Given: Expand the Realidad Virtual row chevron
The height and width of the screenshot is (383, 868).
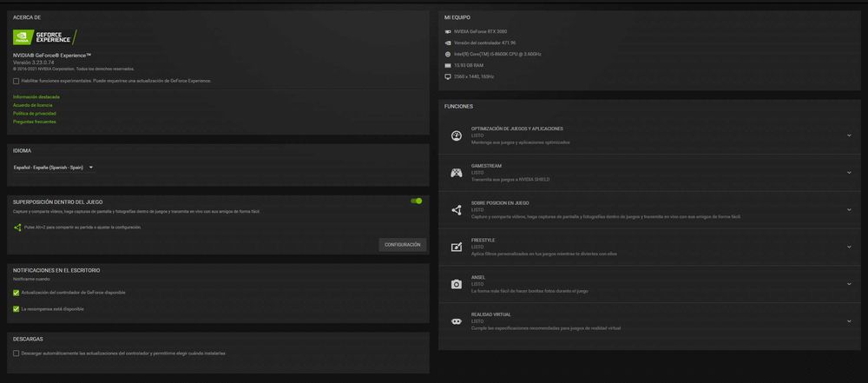Looking at the screenshot, I should 849,321.
